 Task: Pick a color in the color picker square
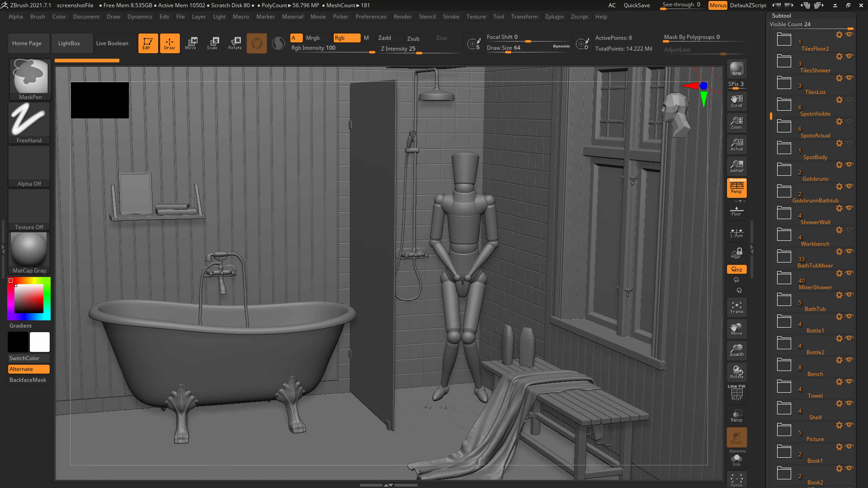coord(29,299)
